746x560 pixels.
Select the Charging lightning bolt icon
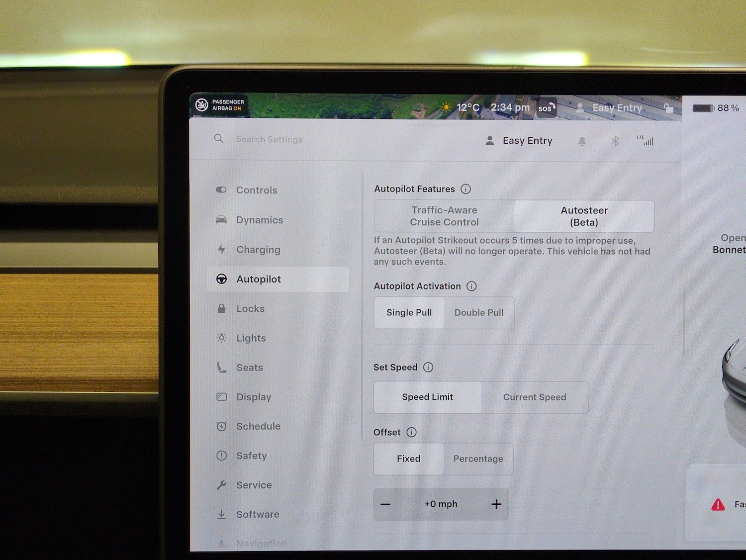221,249
